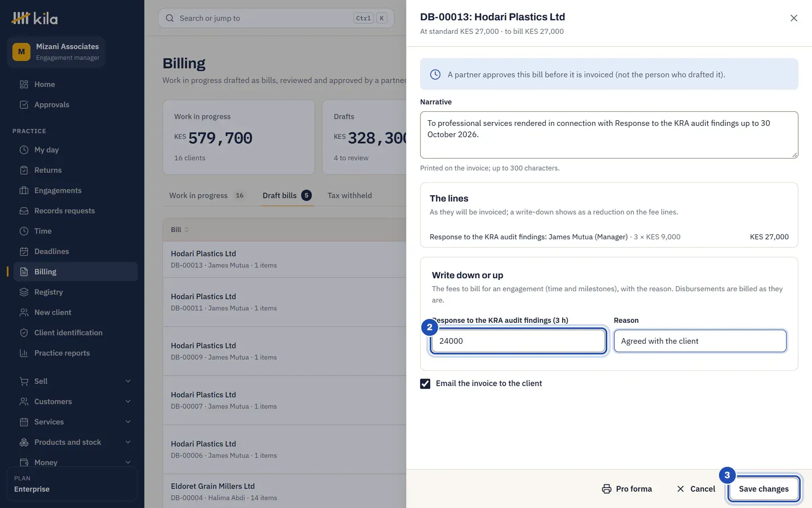Edit the Reason input field

[700, 341]
